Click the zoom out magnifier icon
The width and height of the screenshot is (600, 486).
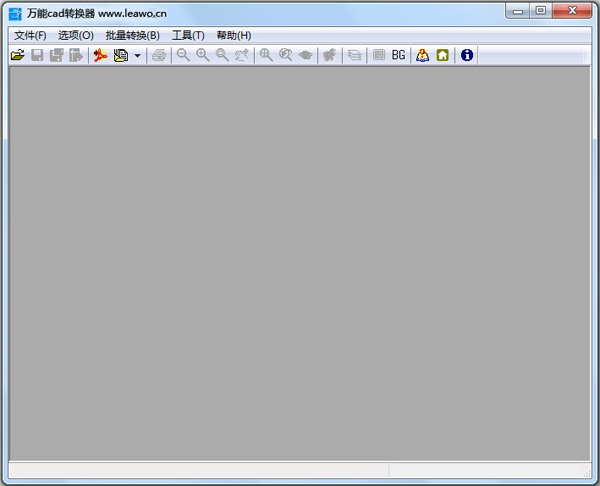pos(183,55)
